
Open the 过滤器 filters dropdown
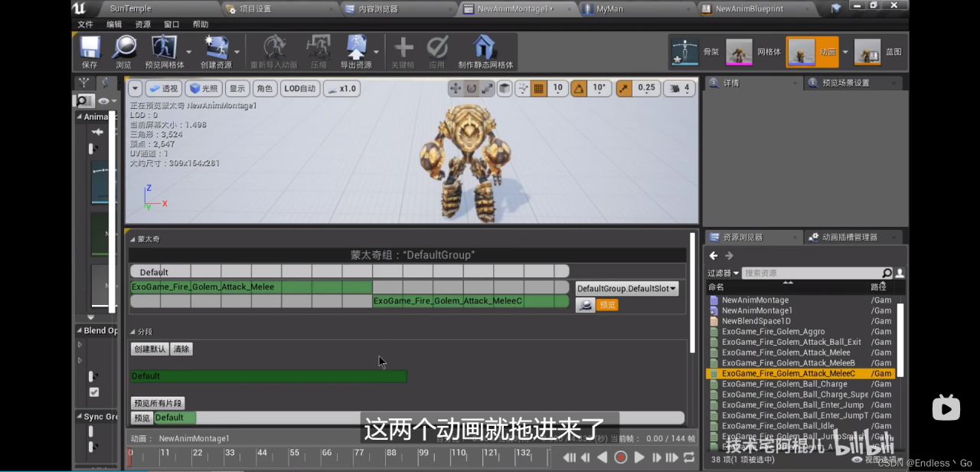tap(724, 273)
